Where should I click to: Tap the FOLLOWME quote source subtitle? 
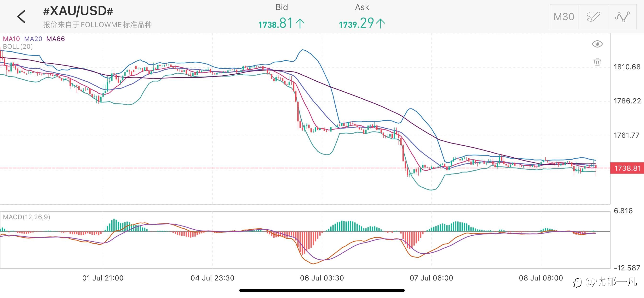pos(98,24)
